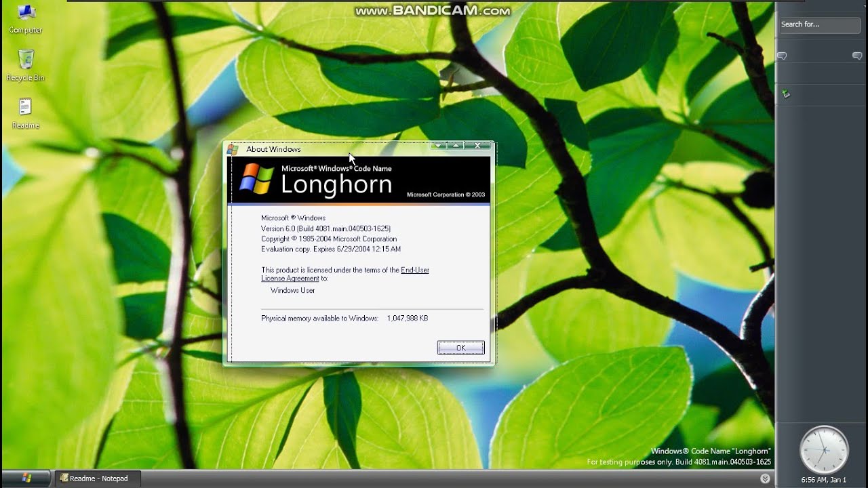
Task: Click the Physical memory available label
Action: (319, 318)
